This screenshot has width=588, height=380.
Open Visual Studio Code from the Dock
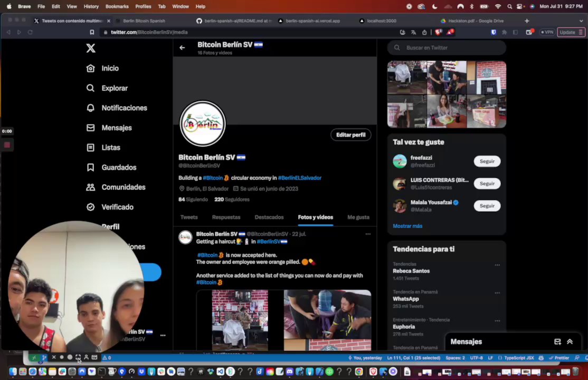[220, 372]
